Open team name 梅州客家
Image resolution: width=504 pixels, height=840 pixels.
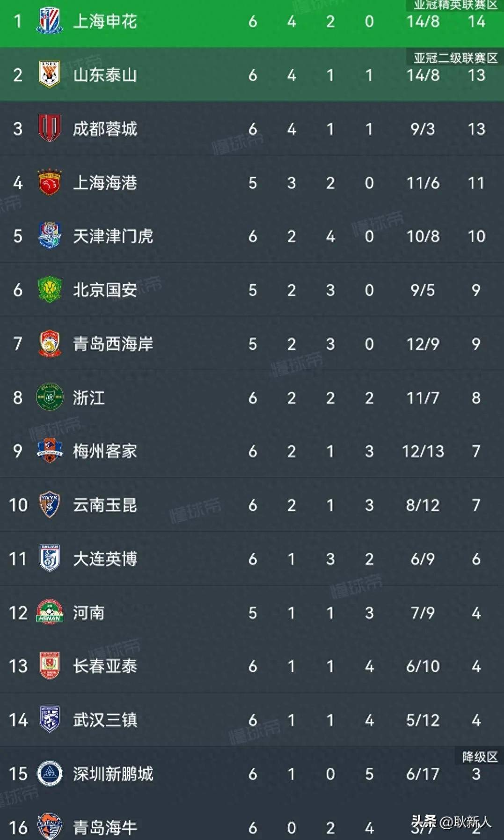point(105,451)
